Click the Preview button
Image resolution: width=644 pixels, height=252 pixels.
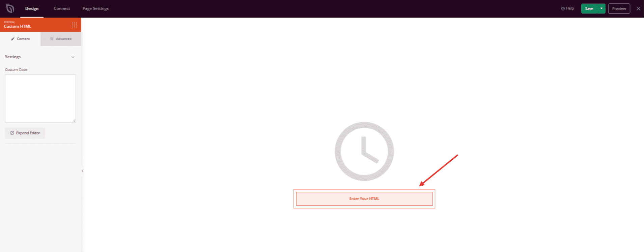pos(619,8)
